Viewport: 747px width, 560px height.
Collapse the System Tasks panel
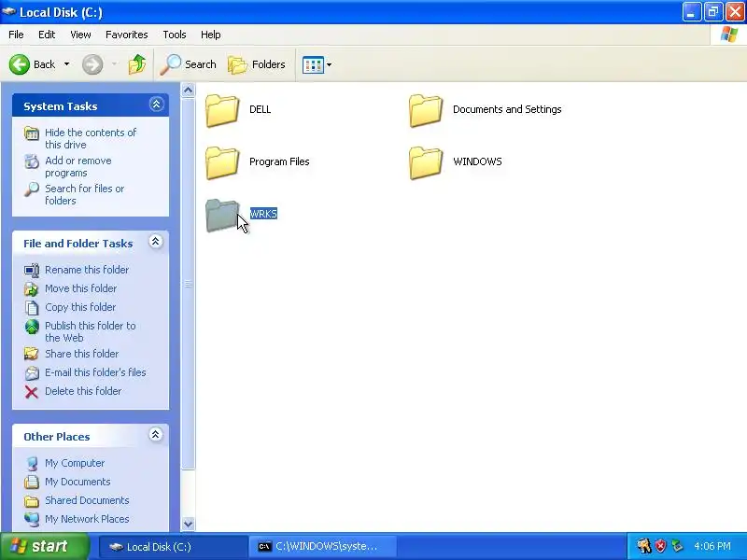(x=156, y=105)
